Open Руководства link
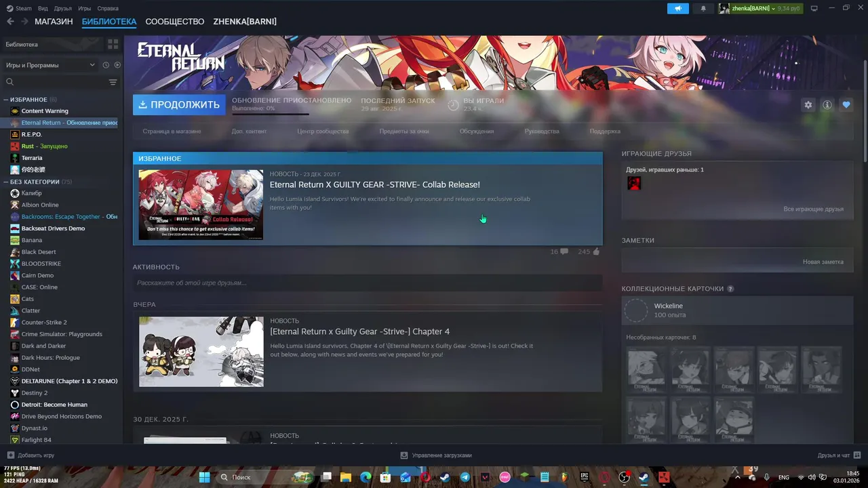The image size is (868, 488). 542,131
